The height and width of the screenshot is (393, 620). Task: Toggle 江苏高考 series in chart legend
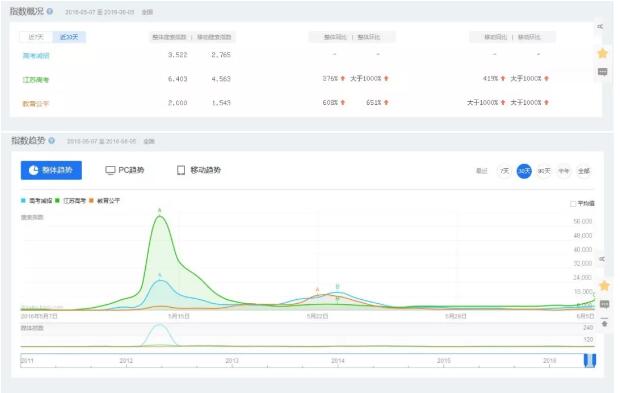click(70, 201)
